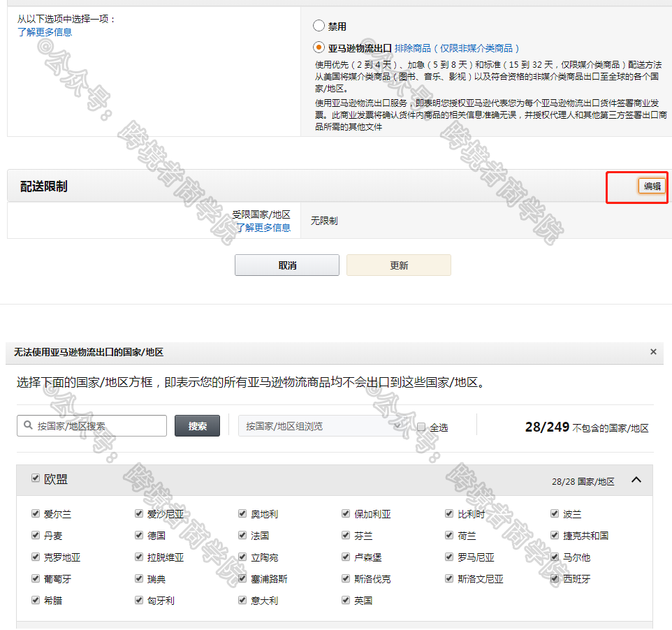Uncheck the 西班牙 checkbox
Viewport: 672px width, 630px height.
point(553,578)
